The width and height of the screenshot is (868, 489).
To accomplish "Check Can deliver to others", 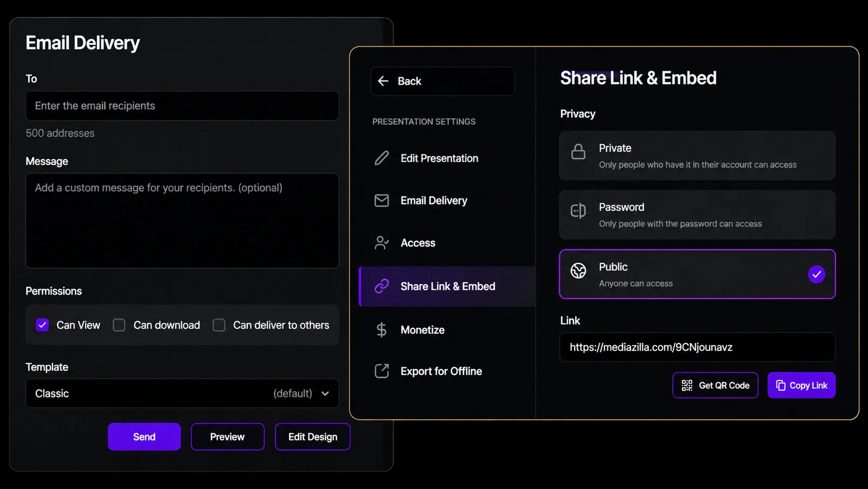I will click(219, 325).
